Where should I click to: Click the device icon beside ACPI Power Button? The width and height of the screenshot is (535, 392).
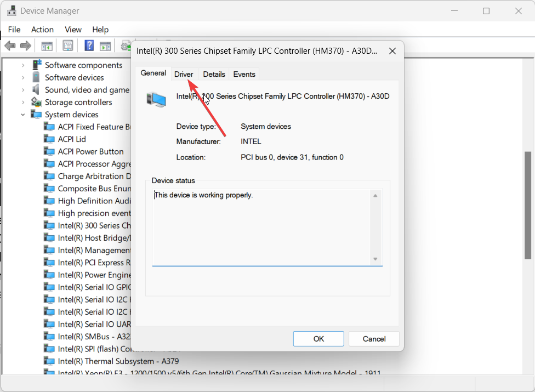tap(49, 151)
